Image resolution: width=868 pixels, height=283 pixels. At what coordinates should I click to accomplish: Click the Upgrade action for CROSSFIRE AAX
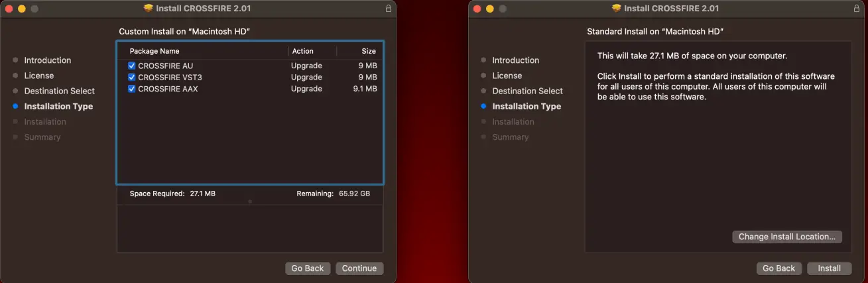pos(306,88)
